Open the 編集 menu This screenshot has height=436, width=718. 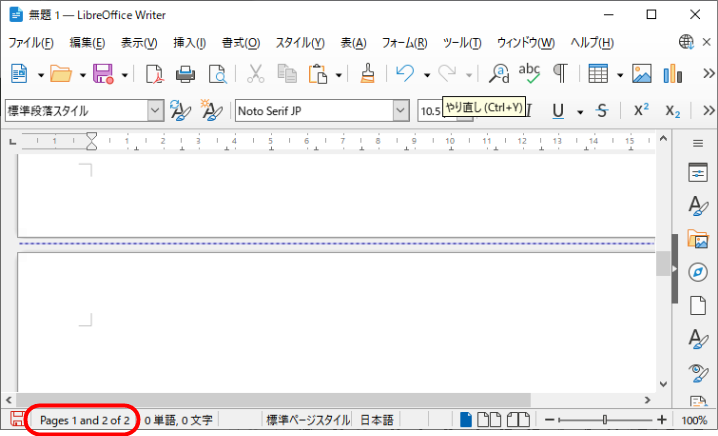pyautogui.click(x=87, y=43)
